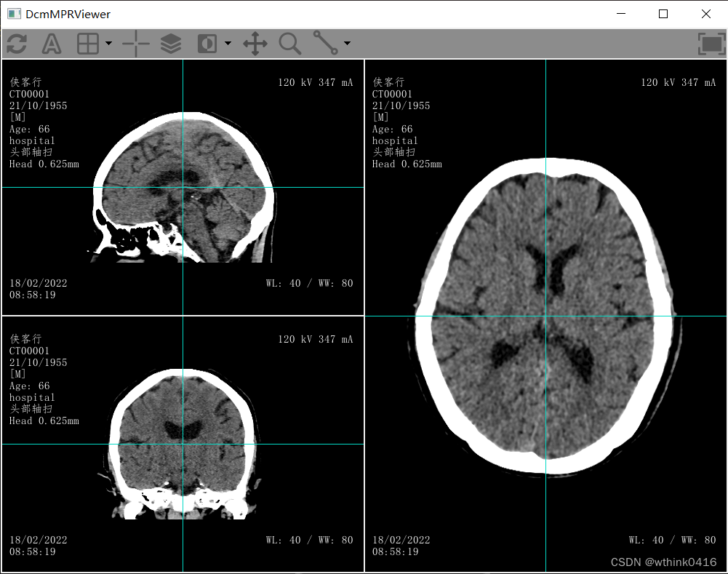The width and height of the screenshot is (728, 574).
Task: Click date '18/02/2022' in the sagittal view
Action: pyautogui.click(x=38, y=283)
